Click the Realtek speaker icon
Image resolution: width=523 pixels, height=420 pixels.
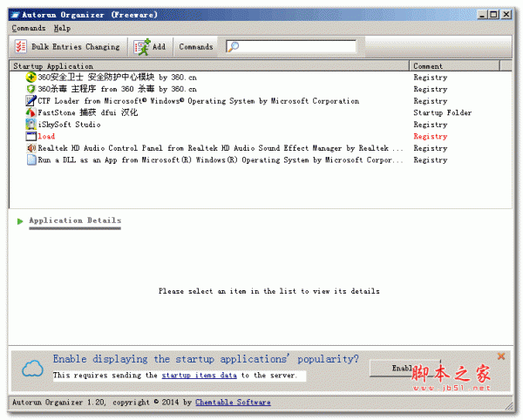31,148
